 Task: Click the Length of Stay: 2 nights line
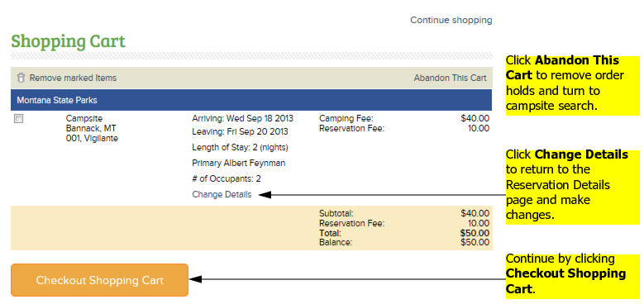point(241,147)
